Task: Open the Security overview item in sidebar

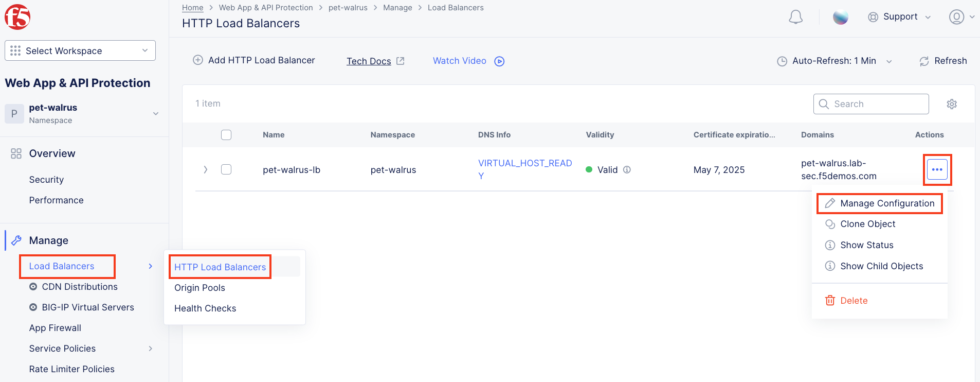Action: point(46,180)
